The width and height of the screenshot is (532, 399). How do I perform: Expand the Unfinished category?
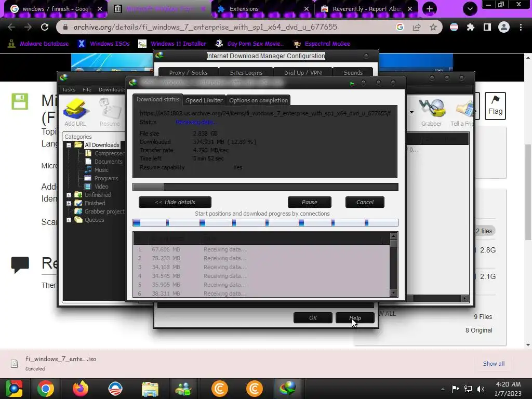pos(69,195)
